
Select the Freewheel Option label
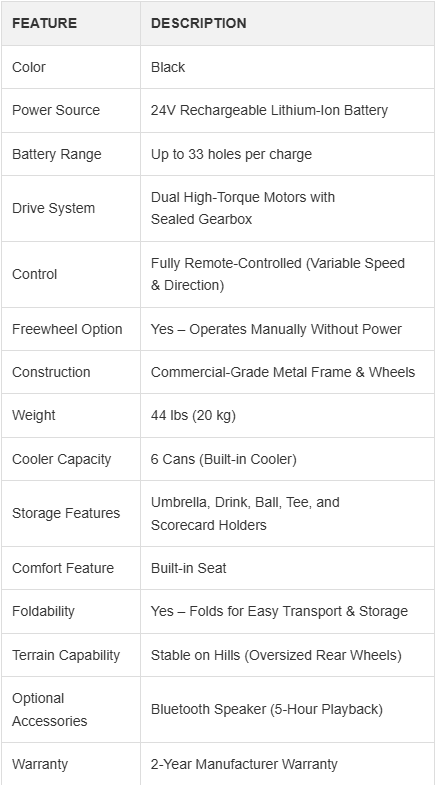67,329
